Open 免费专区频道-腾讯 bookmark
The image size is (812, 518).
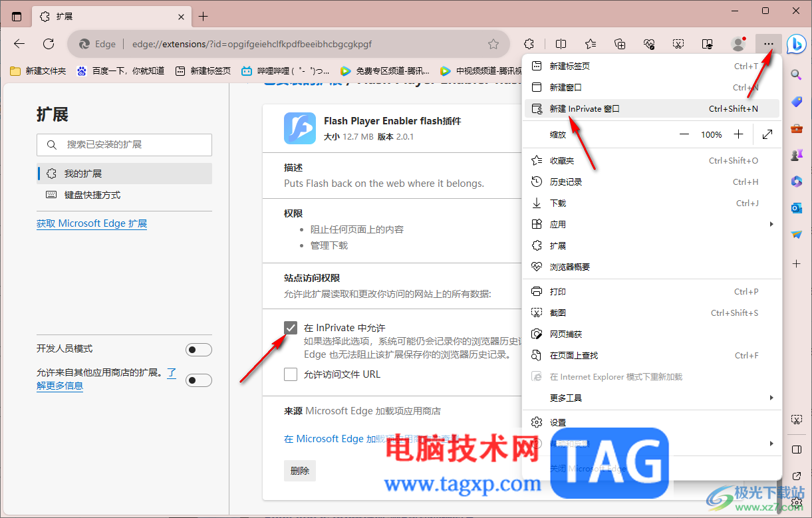pos(384,70)
